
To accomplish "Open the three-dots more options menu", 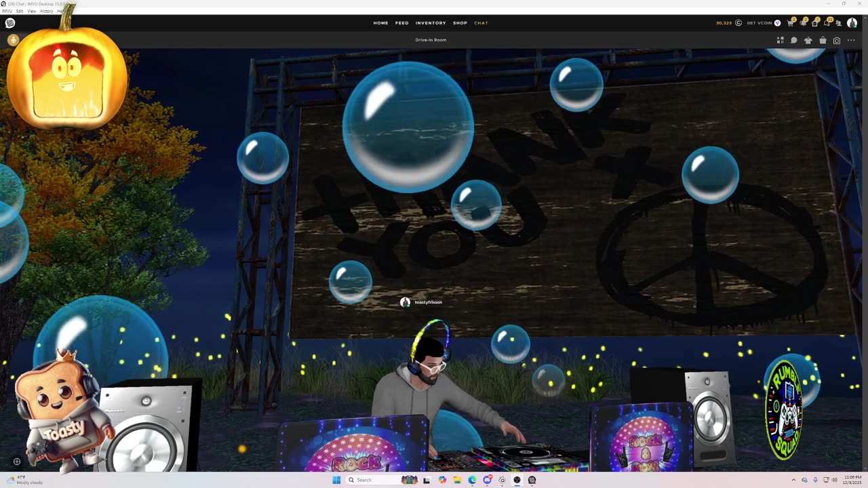I will pos(851,40).
